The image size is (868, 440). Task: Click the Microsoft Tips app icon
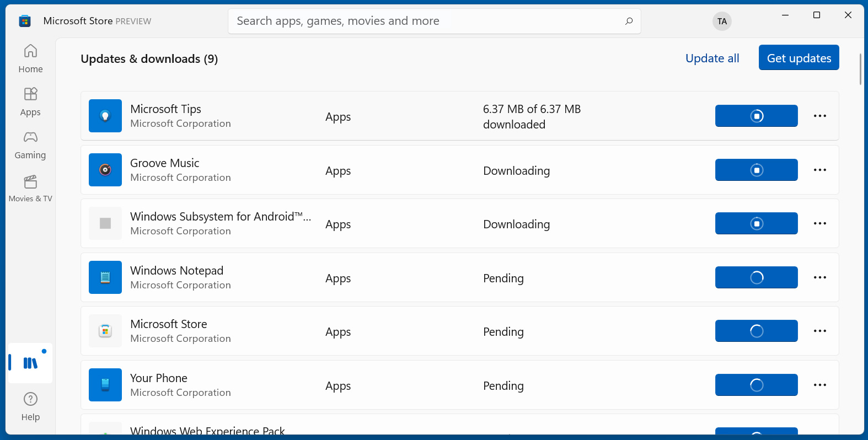click(105, 116)
